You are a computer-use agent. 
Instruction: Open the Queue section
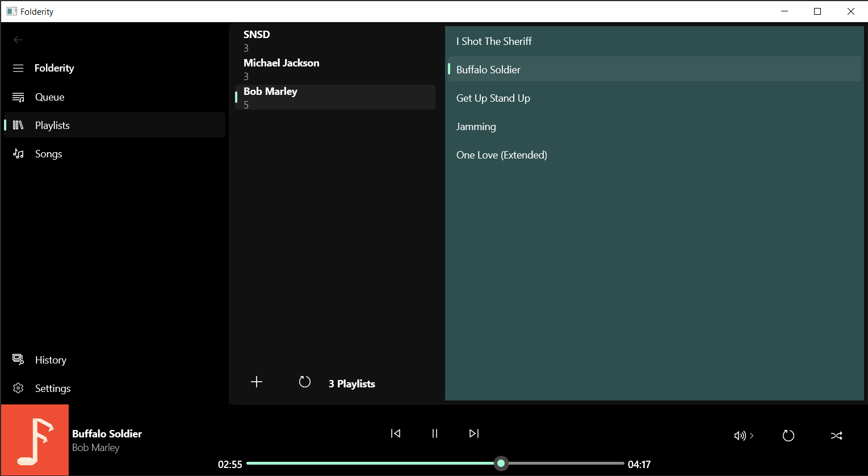[48, 97]
